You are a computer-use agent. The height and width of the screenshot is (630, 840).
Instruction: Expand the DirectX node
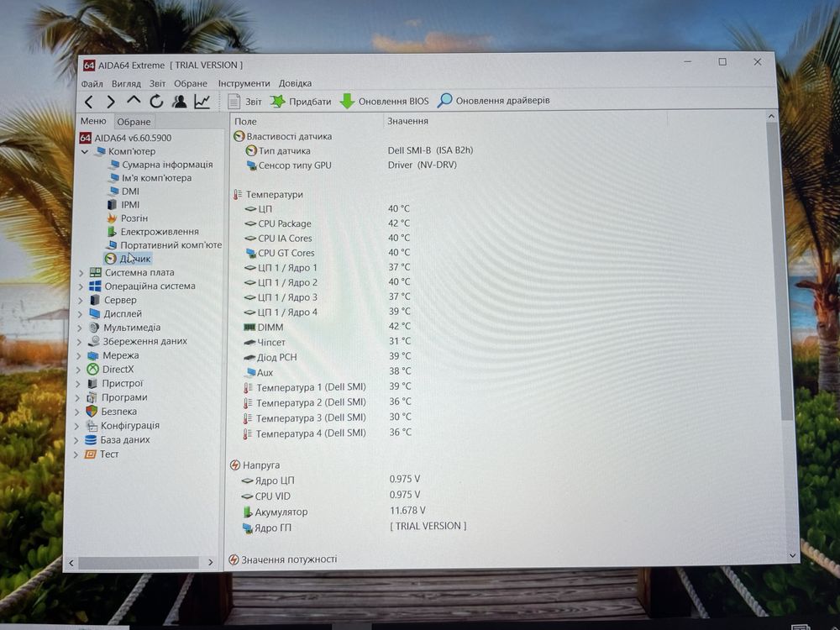(x=78, y=370)
